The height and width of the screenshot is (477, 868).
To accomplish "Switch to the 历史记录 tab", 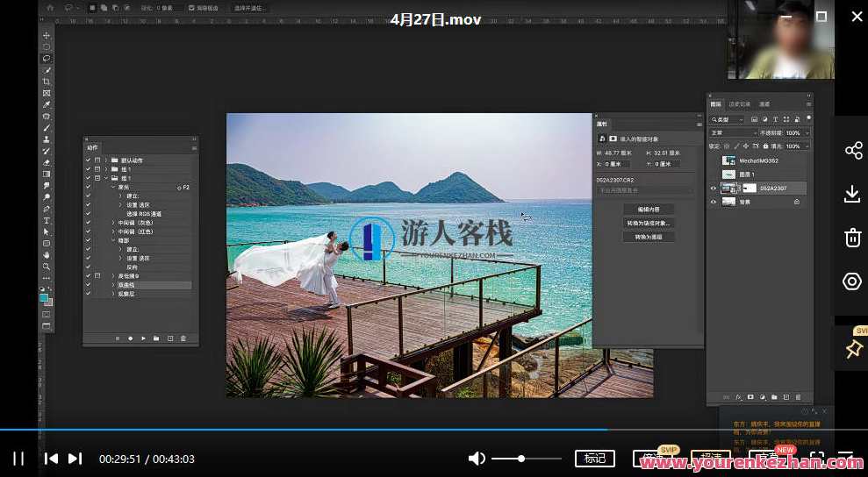I will 739,104.
